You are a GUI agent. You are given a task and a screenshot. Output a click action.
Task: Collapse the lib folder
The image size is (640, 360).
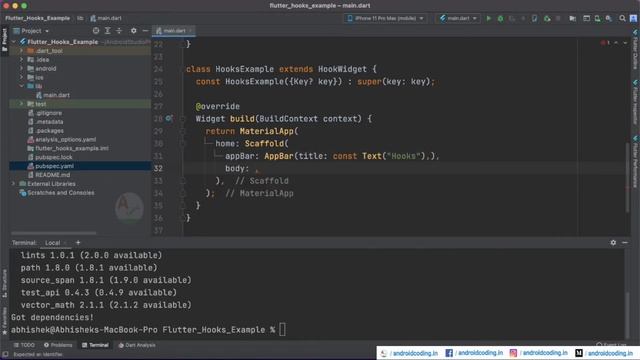[22, 86]
